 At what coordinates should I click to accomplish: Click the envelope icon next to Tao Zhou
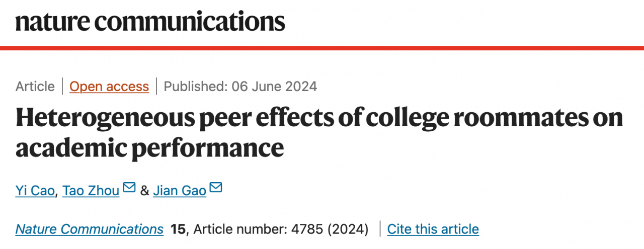[129, 188]
